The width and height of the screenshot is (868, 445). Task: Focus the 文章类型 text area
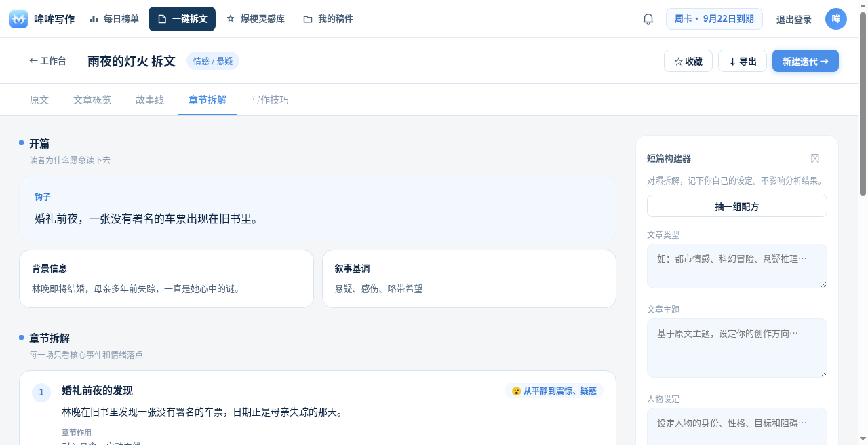737,266
